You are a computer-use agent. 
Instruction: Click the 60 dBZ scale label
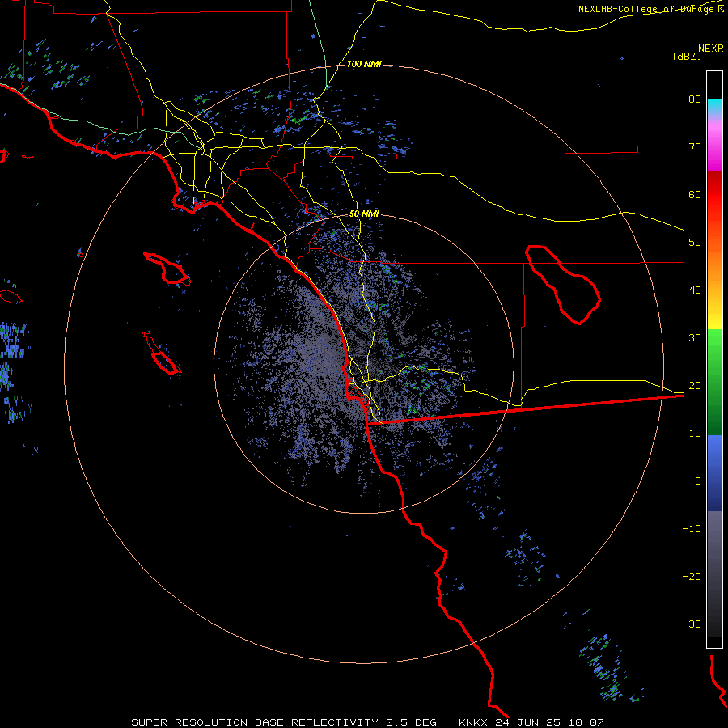(x=695, y=194)
